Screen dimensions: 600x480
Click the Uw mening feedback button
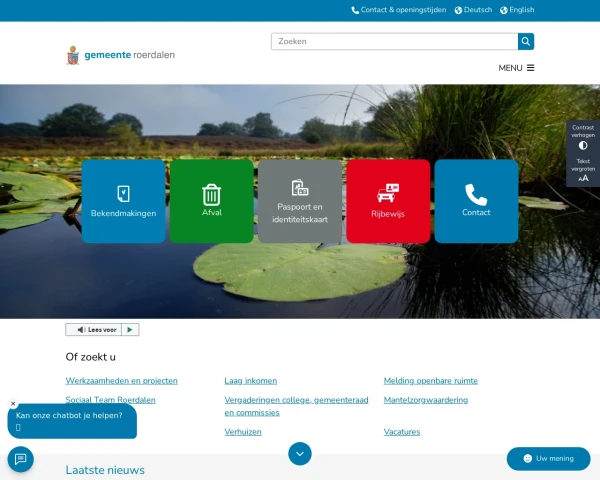[548, 459]
